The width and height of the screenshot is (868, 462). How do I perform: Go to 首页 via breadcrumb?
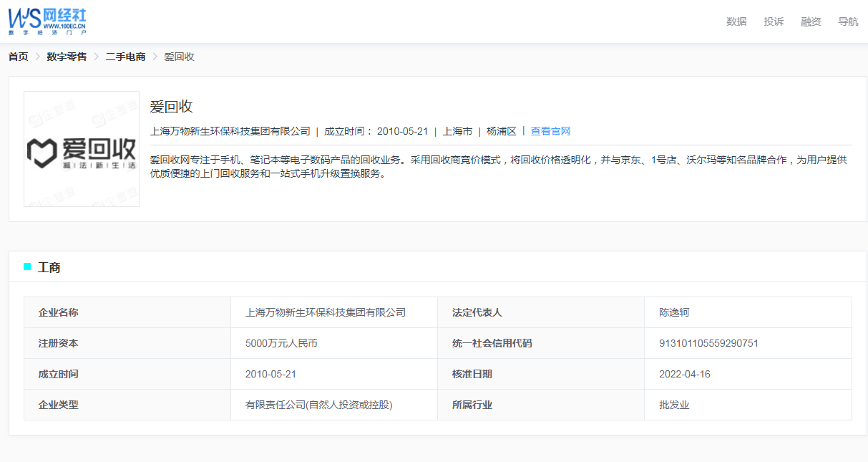(x=19, y=57)
